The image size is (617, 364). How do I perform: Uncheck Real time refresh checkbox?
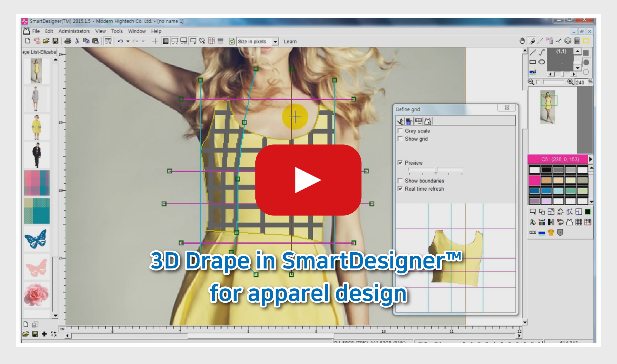click(400, 188)
